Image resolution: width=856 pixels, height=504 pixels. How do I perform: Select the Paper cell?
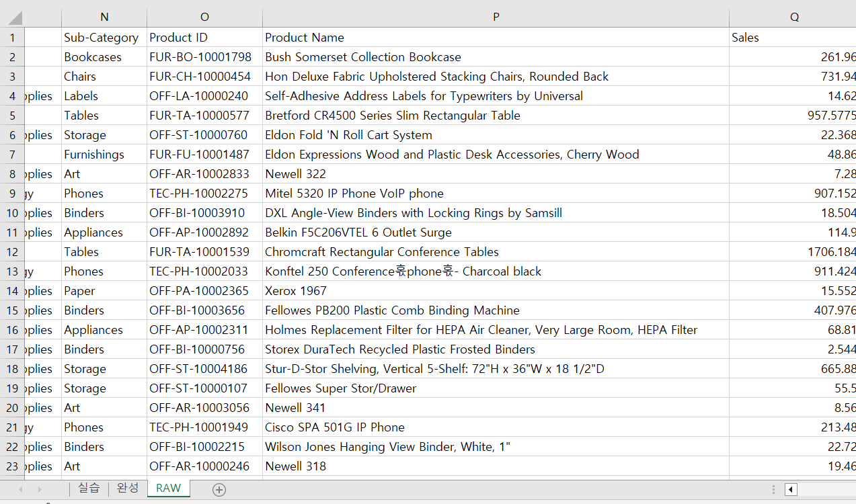[104, 291]
